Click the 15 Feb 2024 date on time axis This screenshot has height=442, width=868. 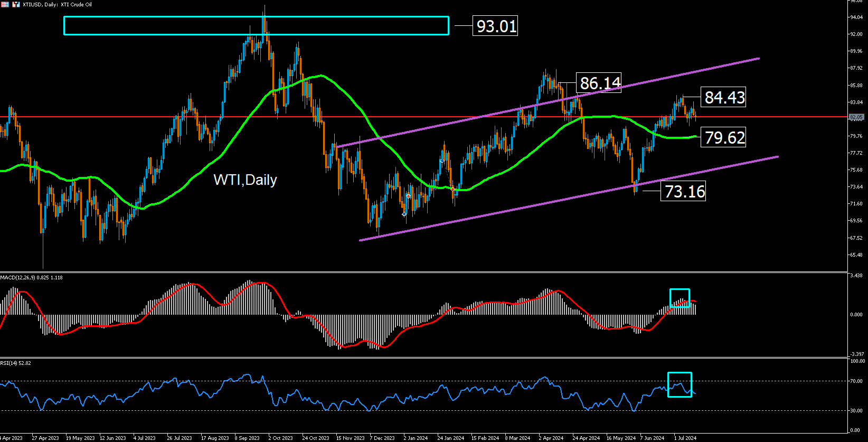pos(485,438)
